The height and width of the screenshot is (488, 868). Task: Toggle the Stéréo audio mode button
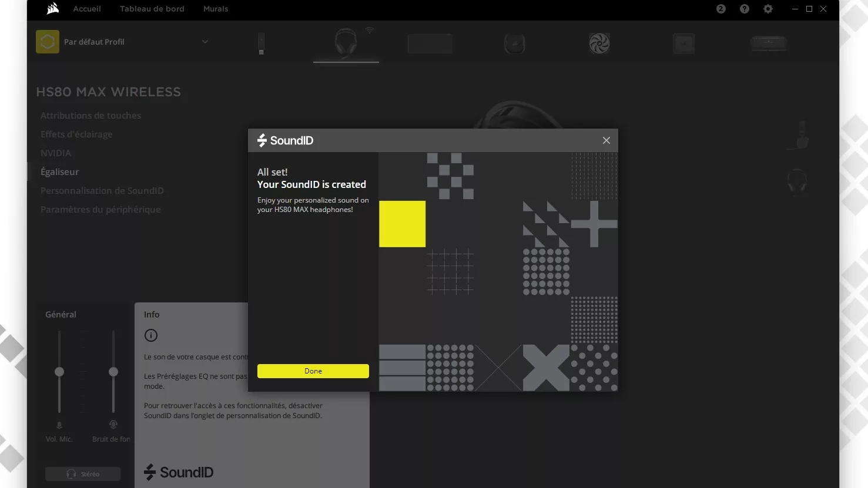[x=83, y=474]
